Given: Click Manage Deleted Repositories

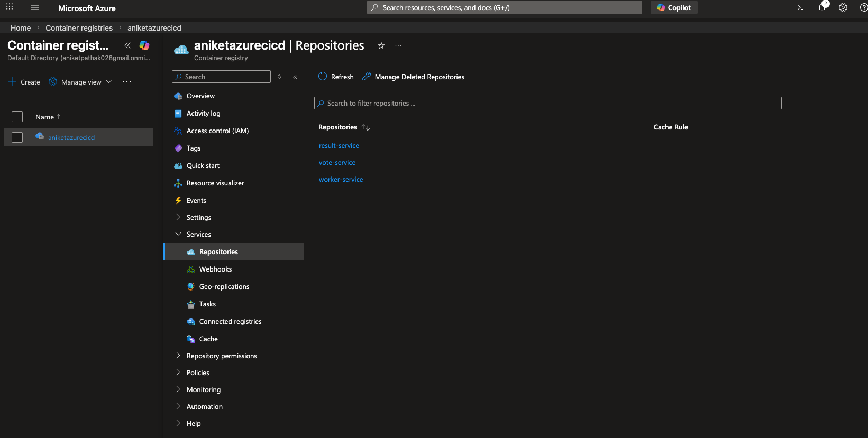Looking at the screenshot, I should point(413,77).
